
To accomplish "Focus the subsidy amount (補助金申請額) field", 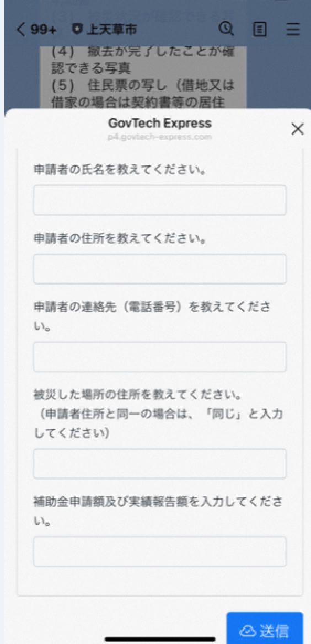I will pos(159,551).
